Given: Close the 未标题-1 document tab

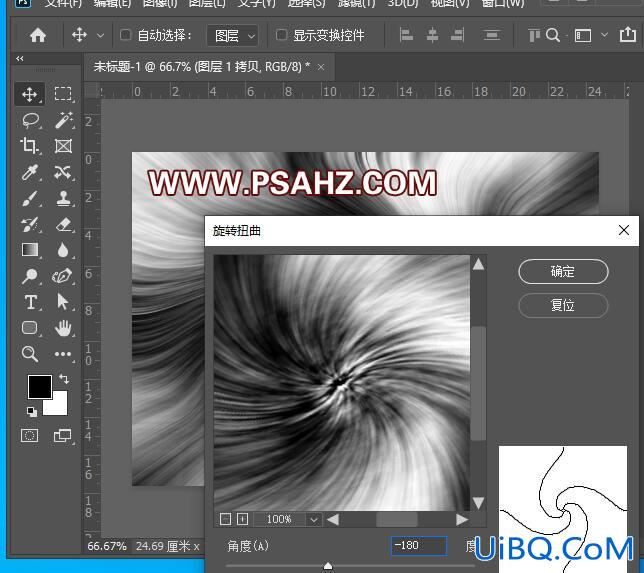Looking at the screenshot, I should click(321, 67).
